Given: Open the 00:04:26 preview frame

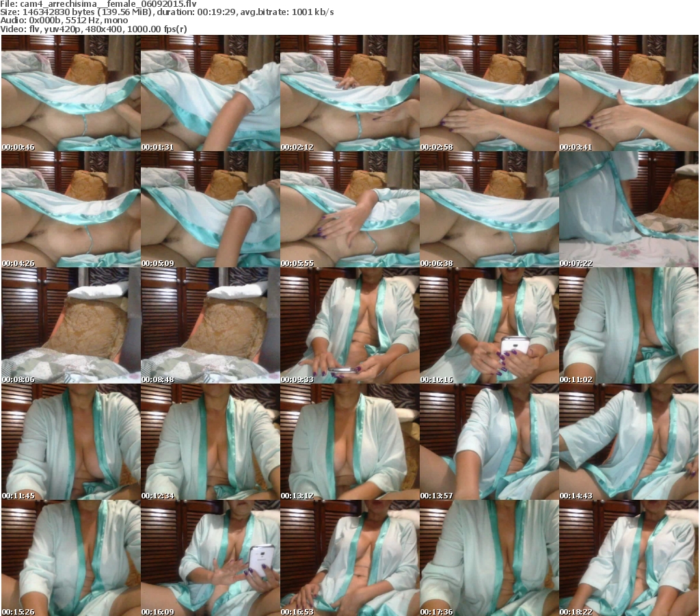Looking at the screenshot, I should (71, 209).
